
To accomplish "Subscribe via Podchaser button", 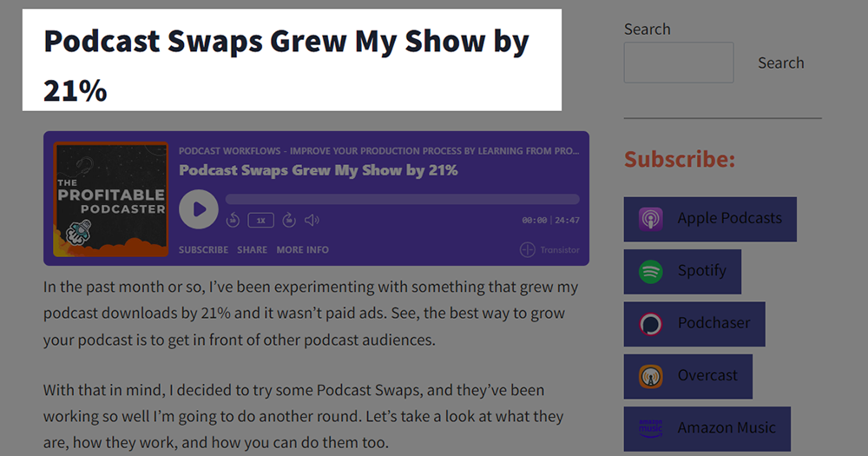I will coord(694,324).
